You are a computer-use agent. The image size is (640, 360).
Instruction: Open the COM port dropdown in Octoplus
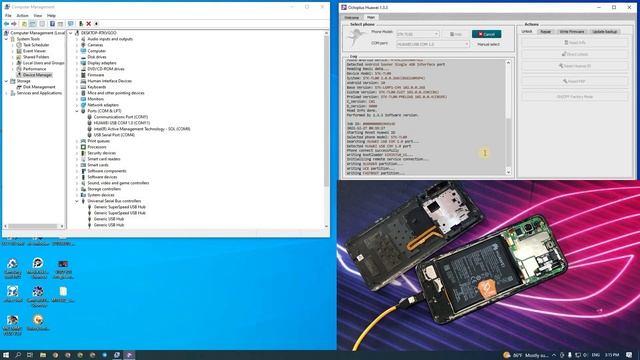click(433, 44)
